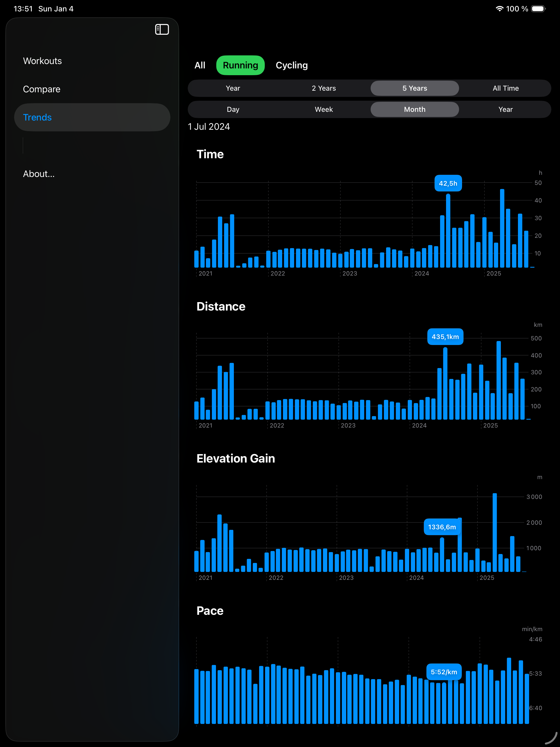Image resolution: width=560 pixels, height=747 pixels.
Task: Open the About dialog
Action: 39,173
